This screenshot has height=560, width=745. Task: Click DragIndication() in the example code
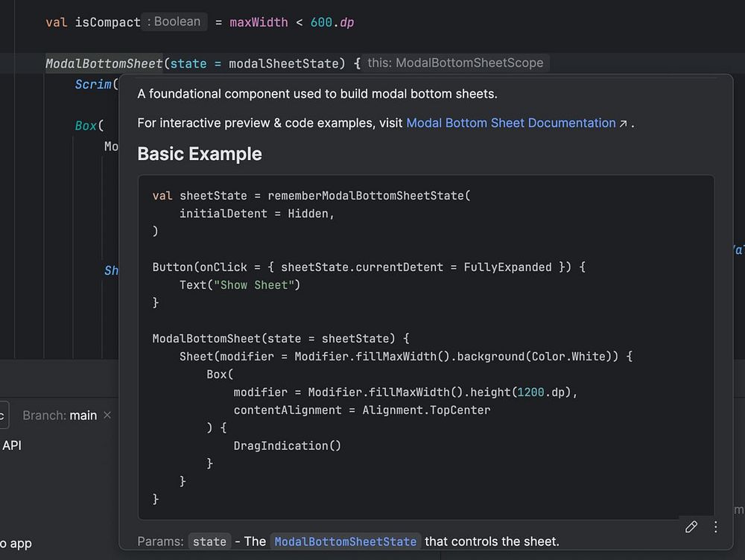(x=287, y=445)
